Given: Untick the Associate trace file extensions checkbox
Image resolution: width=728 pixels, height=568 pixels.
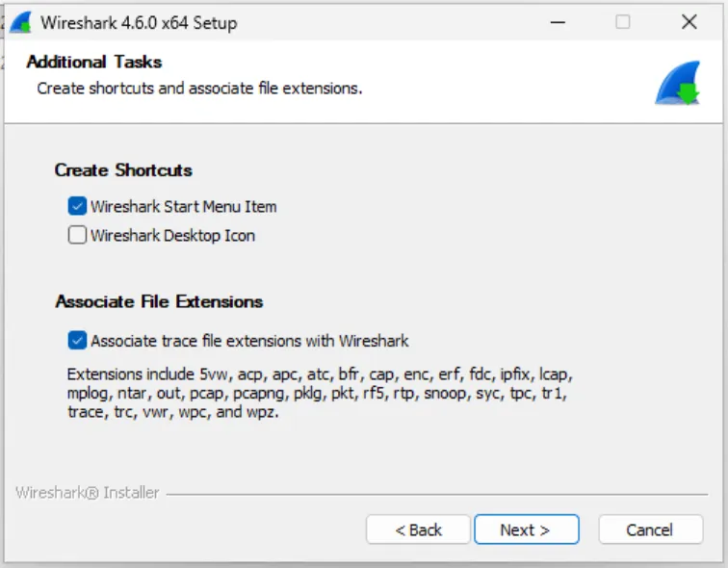Looking at the screenshot, I should click(x=77, y=340).
